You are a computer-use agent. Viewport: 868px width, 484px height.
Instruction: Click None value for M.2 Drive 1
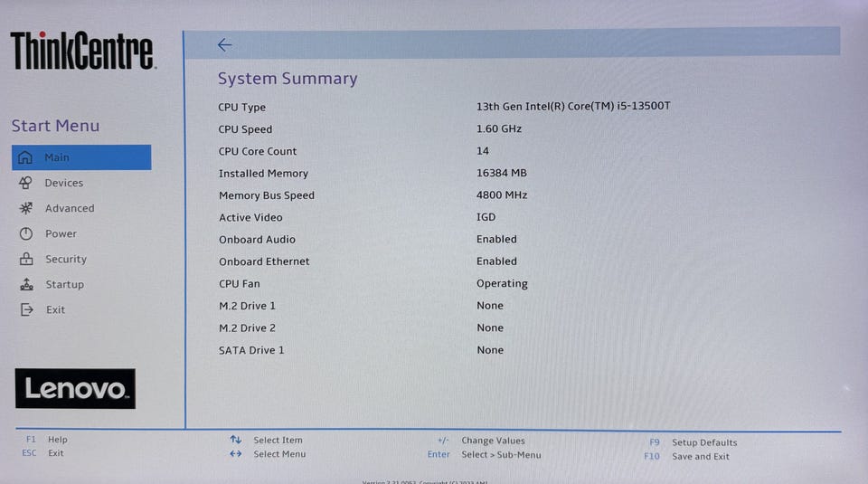(490, 306)
